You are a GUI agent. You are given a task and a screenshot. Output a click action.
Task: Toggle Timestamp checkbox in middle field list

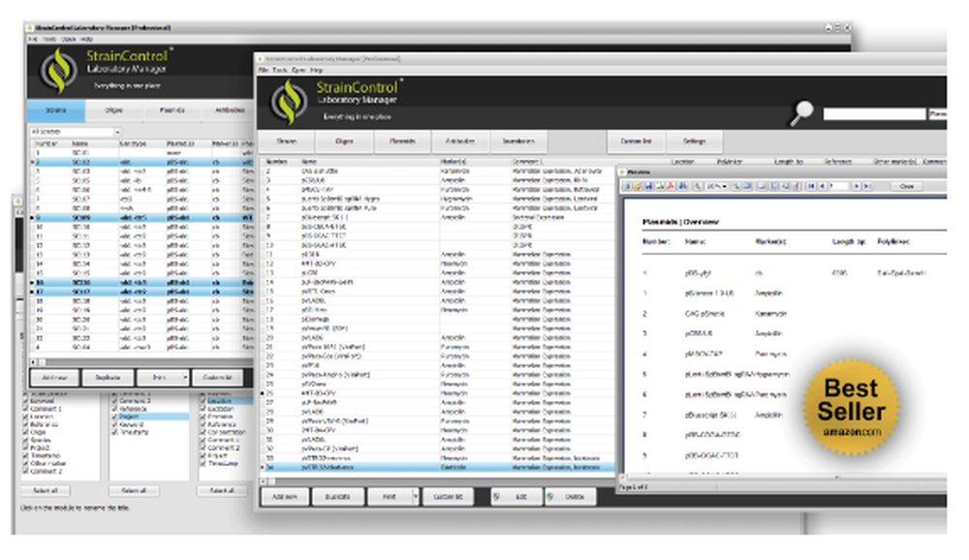pyautogui.click(x=115, y=432)
